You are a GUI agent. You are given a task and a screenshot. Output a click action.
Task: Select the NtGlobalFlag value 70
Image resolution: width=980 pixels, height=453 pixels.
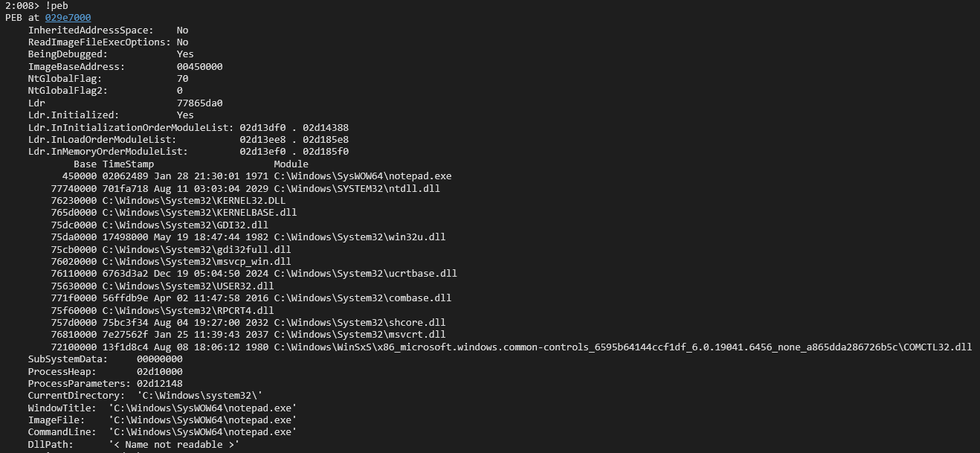tap(182, 79)
